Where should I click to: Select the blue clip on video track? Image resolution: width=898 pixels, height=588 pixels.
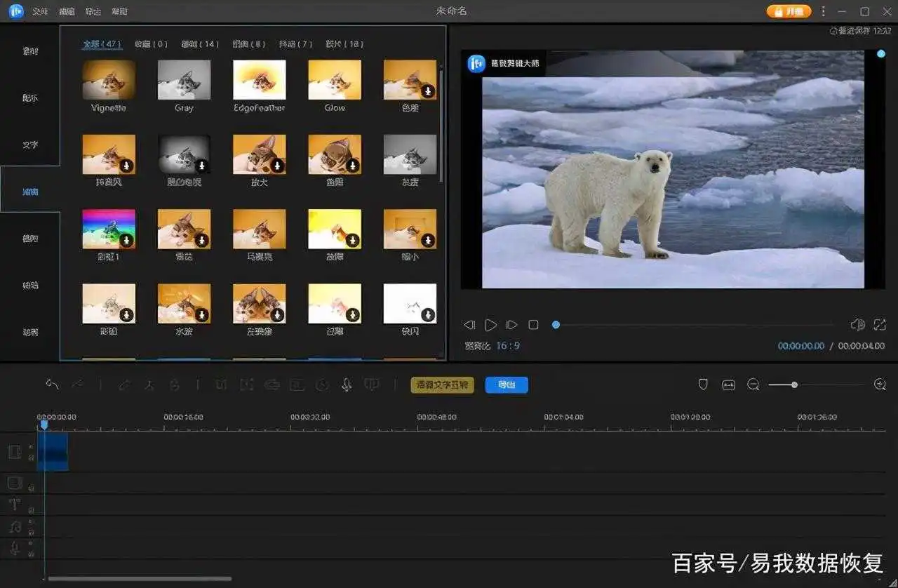[x=53, y=451]
